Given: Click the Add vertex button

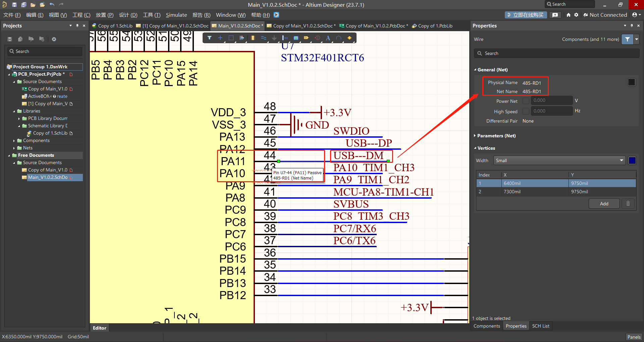Looking at the screenshot, I should pos(604,203).
